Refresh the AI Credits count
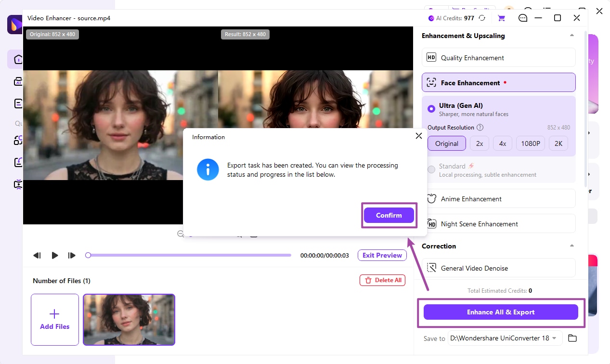 tap(482, 18)
